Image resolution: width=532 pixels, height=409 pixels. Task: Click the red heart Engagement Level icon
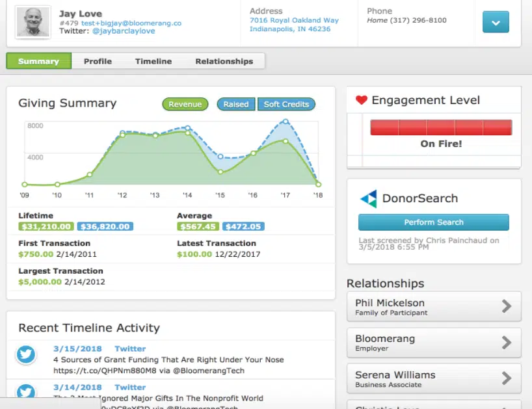(x=362, y=100)
